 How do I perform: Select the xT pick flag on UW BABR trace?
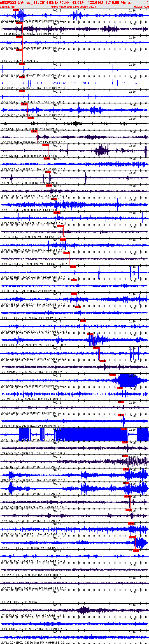pos(66,253)
